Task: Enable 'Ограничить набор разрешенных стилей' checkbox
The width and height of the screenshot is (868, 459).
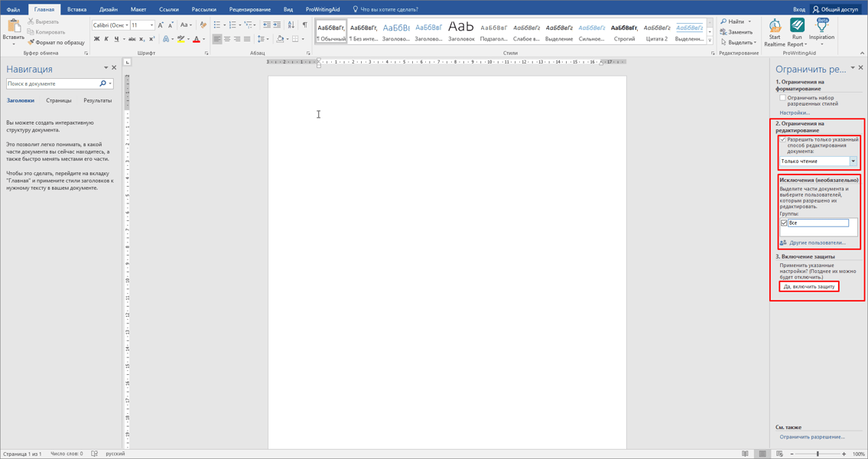Action: coord(782,98)
